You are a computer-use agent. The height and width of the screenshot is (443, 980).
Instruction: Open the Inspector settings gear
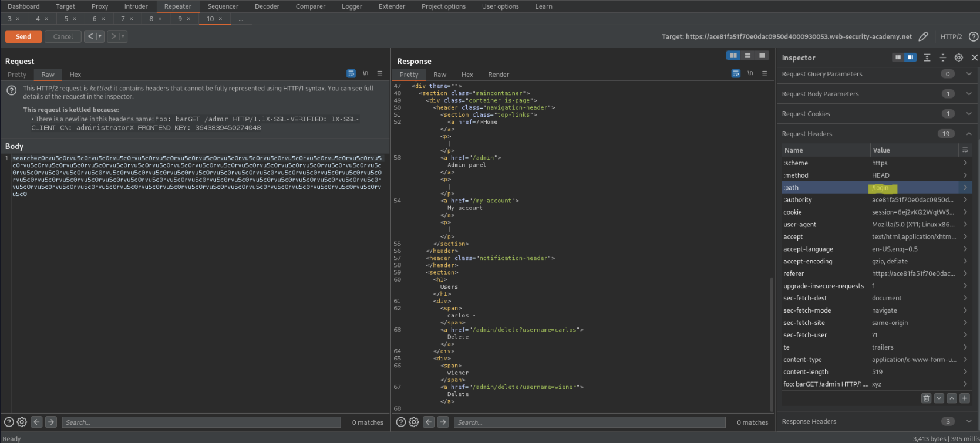[958, 58]
